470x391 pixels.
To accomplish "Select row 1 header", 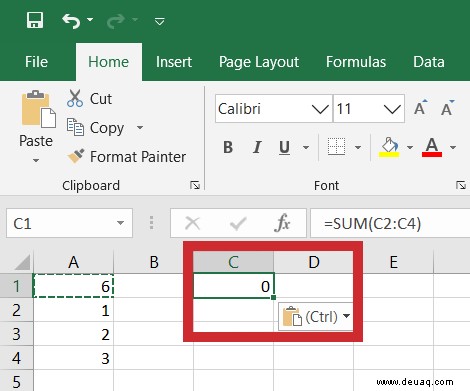I will pos(16,286).
